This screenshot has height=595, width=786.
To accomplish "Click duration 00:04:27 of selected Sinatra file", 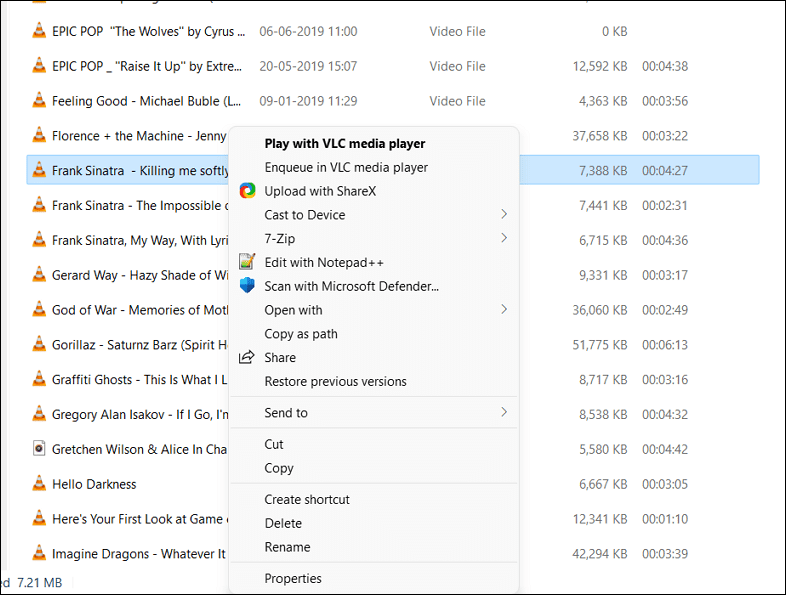I will tap(665, 170).
